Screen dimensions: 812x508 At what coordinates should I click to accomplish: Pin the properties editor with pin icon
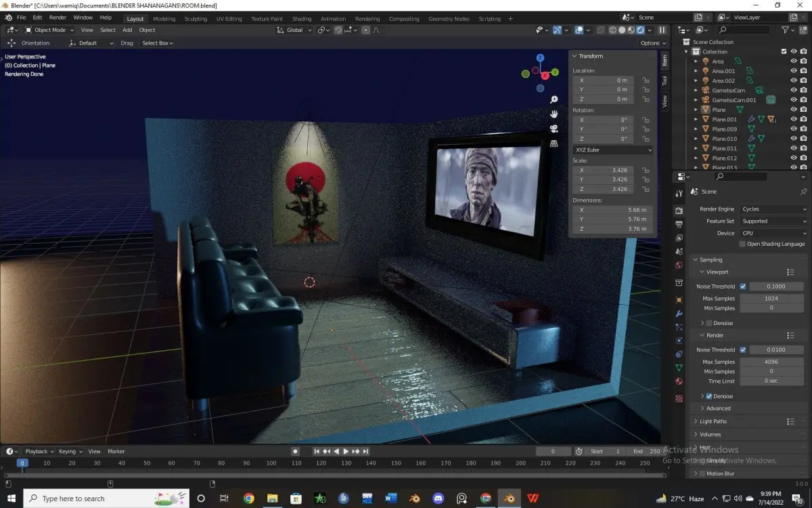pyautogui.click(x=803, y=192)
